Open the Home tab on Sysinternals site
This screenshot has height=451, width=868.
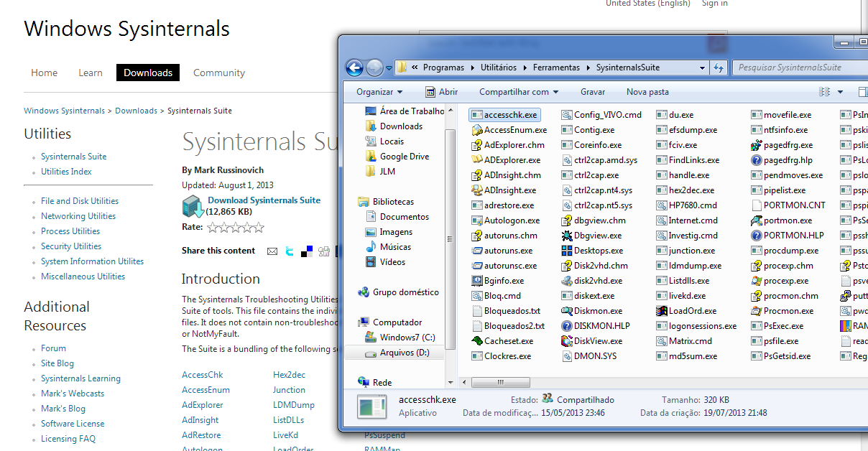click(44, 73)
